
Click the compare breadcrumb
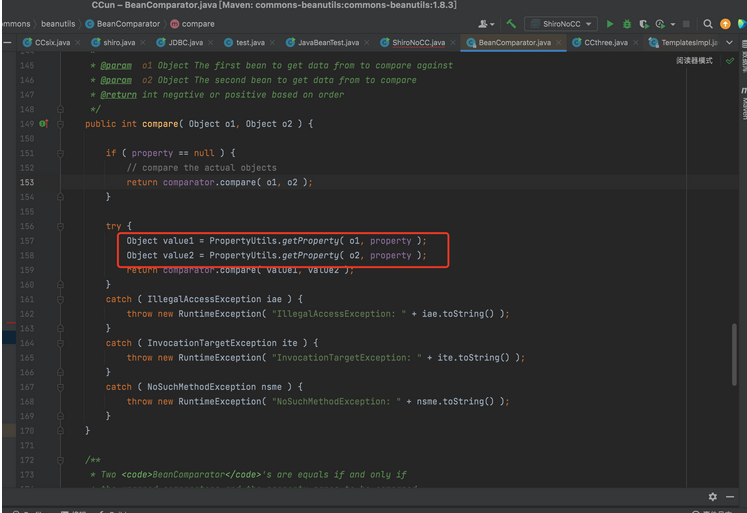pos(198,24)
